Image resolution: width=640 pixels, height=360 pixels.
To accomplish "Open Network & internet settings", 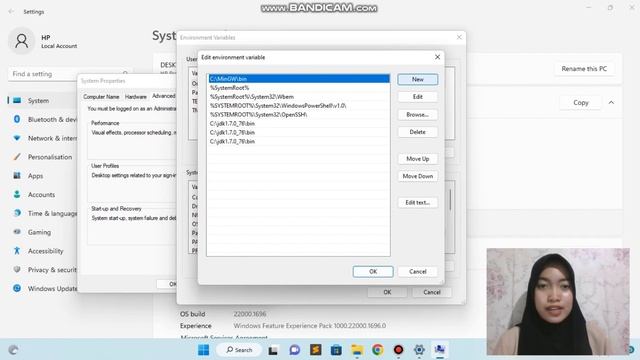I will (x=43, y=138).
